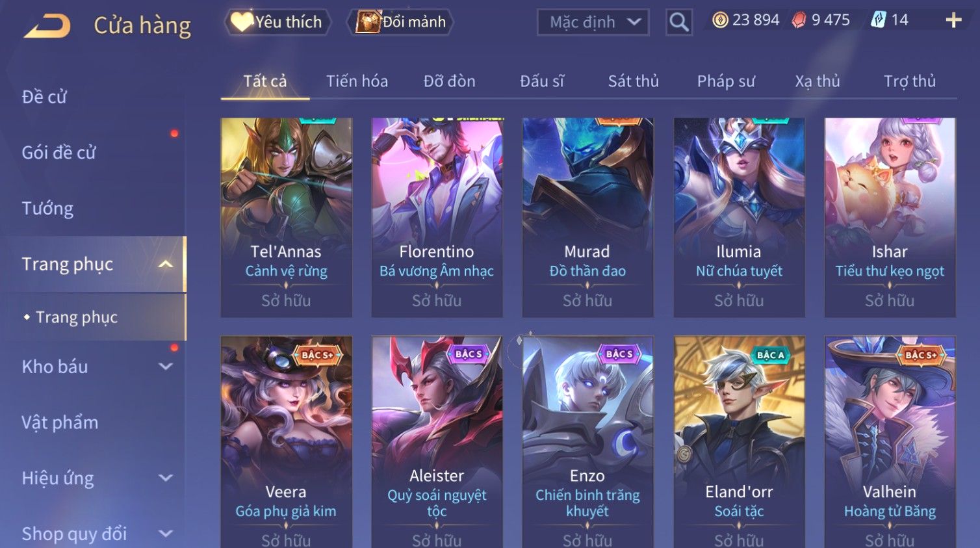Click the golden back arrow icon

click(x=47, y=26)
